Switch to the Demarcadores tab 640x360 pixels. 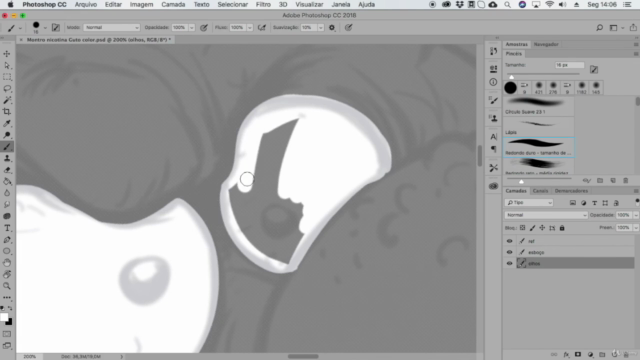pos(571,191)
